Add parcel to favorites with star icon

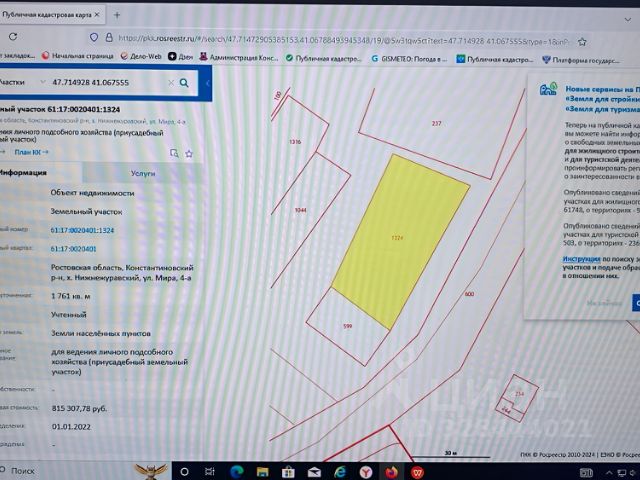(x=189, y=153)
